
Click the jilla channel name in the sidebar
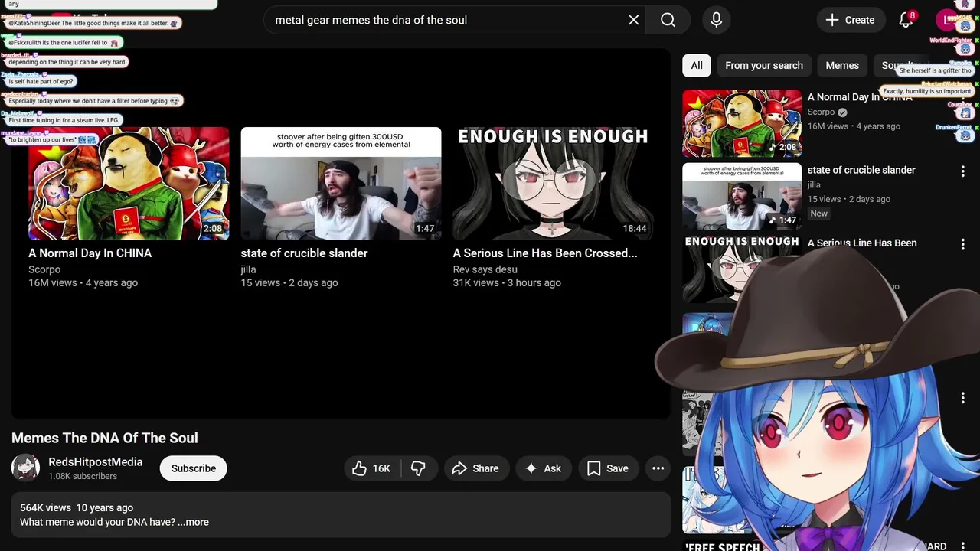(814, 184)
